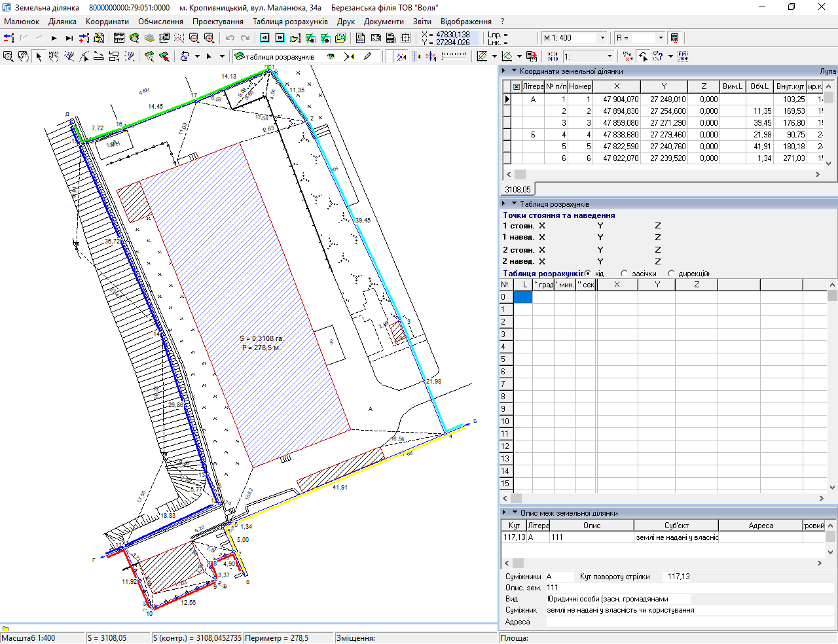Open the M 1:400 scale dropdown

point(602,38)
